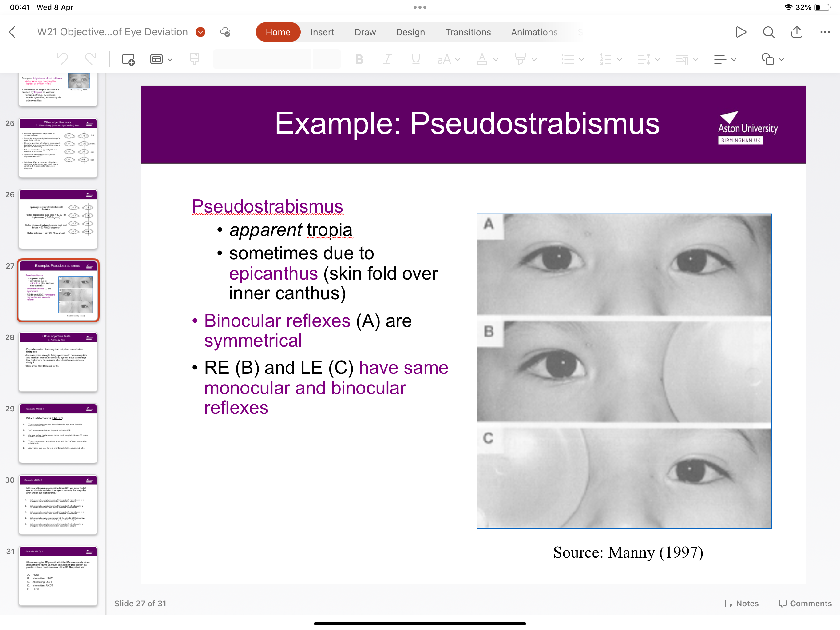This screenshot has height=630, width=840.
Task: Open the cloud sync status icon
Action: tap(225, 32)
